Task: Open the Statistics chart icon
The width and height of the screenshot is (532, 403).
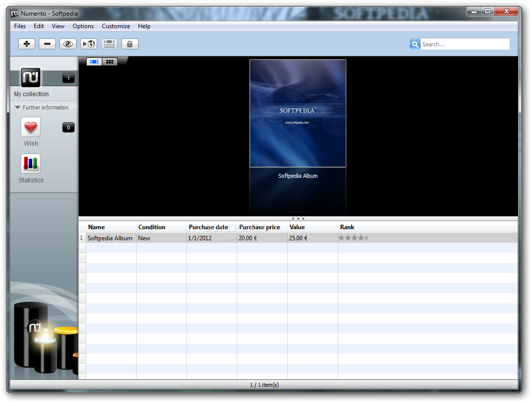Action: pyautogui.click(x=31, y=164)
